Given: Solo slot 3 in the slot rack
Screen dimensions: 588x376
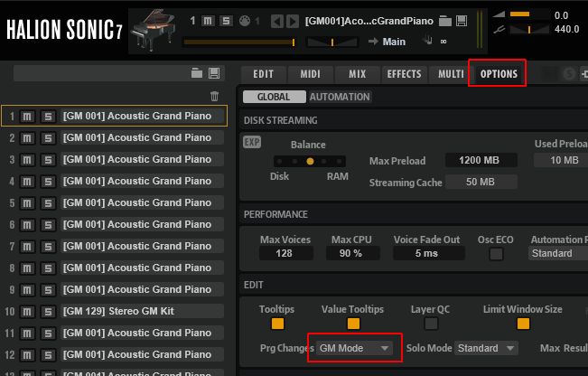Looking at the screenshot, I should click(x=48, y=160).
